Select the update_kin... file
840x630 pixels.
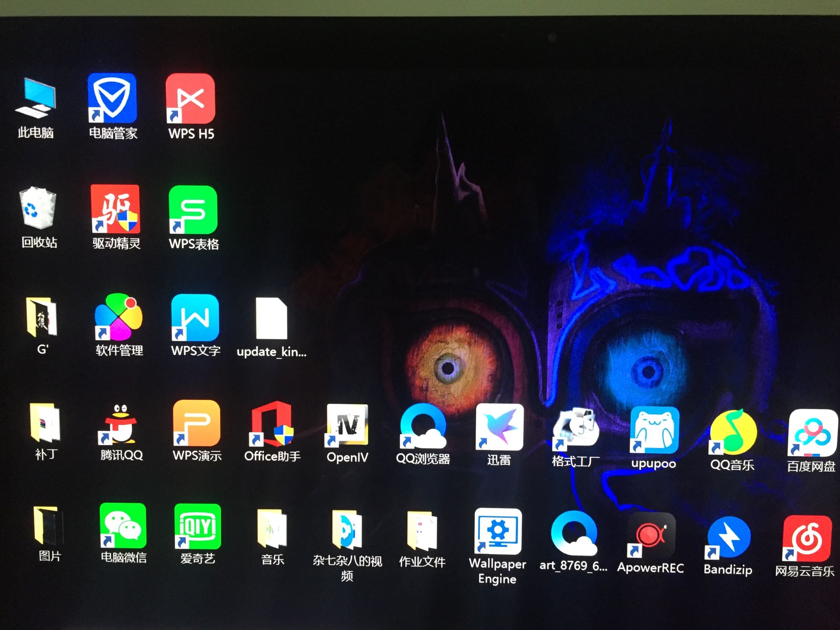click(271, 318)
